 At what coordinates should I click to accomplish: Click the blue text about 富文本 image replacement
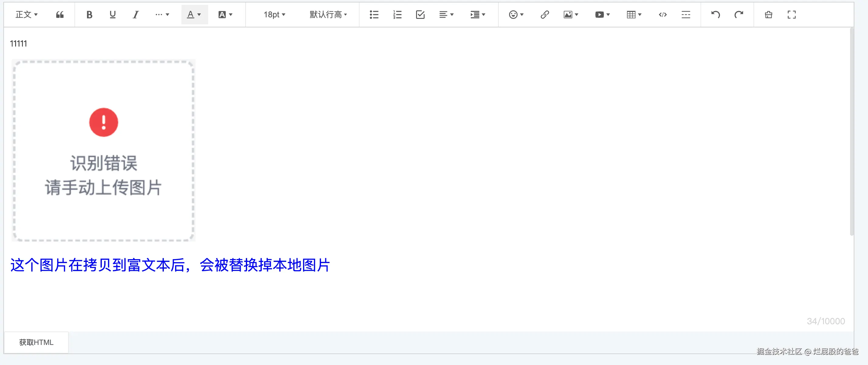(x=170, y=265)
